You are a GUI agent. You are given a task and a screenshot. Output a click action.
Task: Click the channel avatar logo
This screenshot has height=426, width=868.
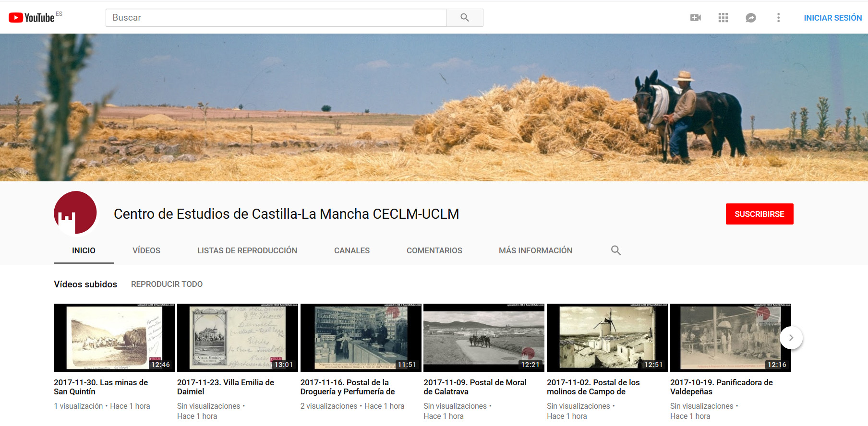point(75,213)
